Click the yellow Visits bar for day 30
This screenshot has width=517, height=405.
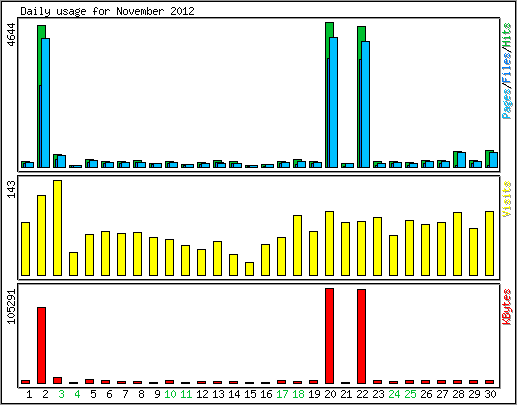[x=489, y=243]
